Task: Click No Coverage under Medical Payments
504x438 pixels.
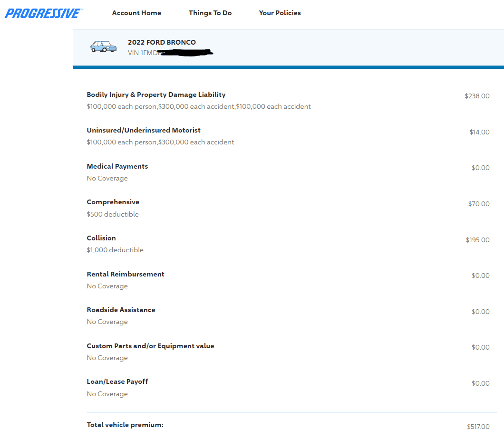Action: click(107, 178)
